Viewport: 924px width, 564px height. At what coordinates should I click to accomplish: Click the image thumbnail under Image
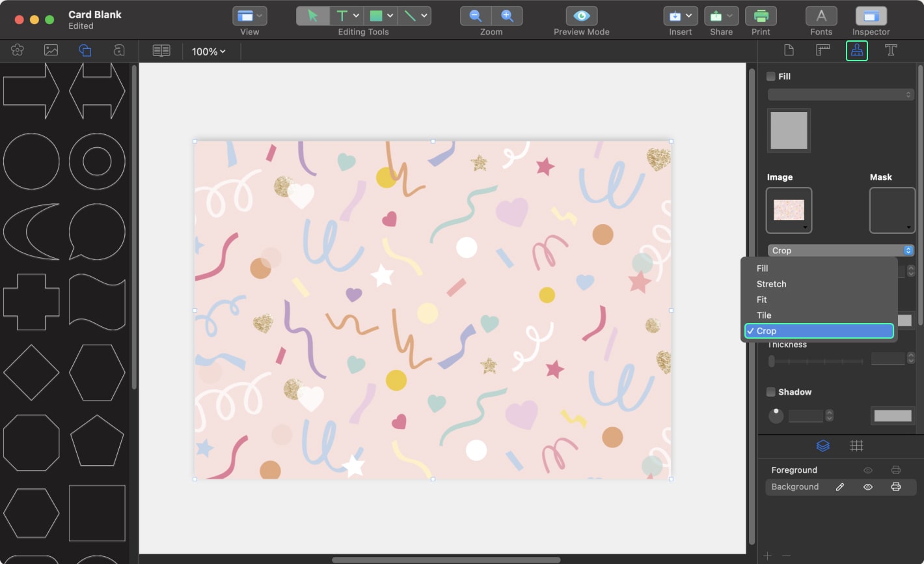click(x=789, y=210)
